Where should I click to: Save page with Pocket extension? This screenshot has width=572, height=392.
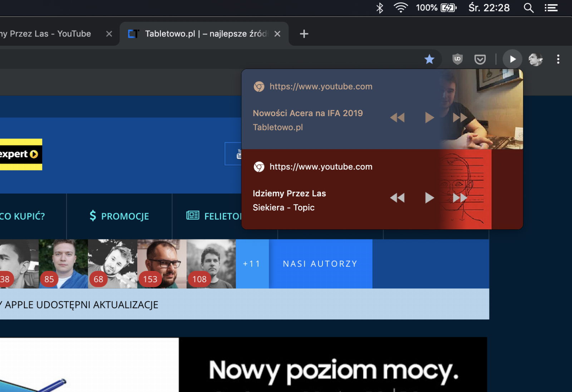point(480,59)
